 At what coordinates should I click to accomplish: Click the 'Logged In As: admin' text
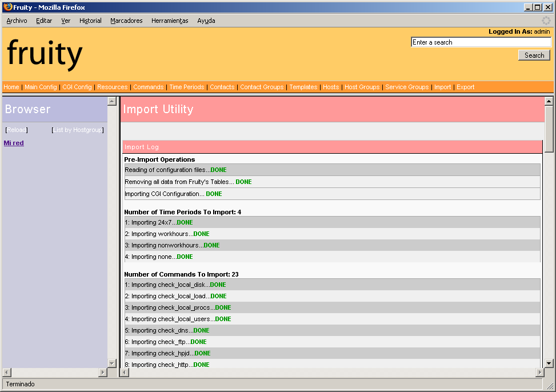click(x=519, y=31)
